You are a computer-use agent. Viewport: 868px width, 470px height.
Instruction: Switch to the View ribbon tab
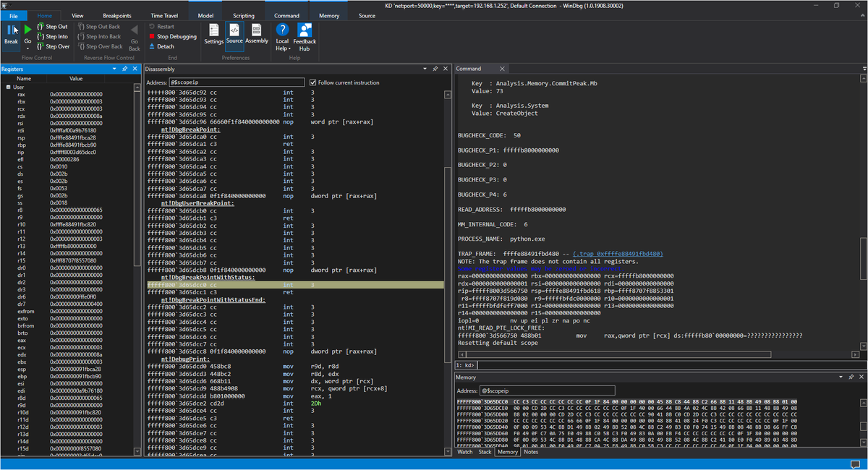[x=77, y=15]
